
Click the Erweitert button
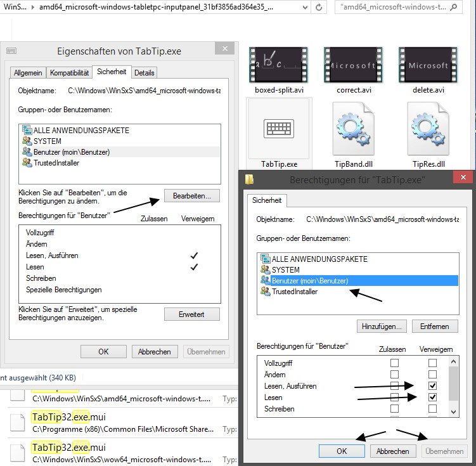[x=192, y=314]
